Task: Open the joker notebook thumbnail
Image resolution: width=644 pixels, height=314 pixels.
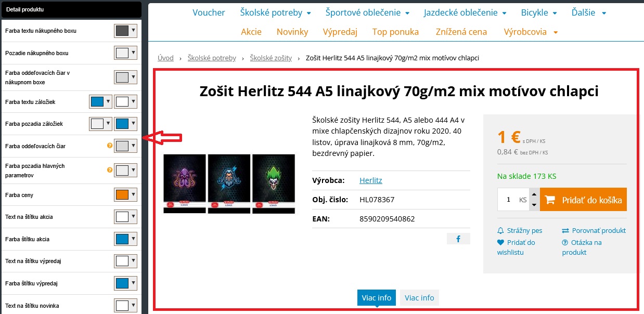Action: (274, 184)
